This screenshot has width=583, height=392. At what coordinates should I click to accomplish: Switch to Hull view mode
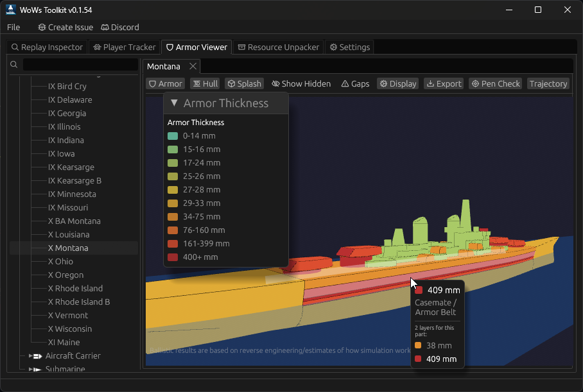pos(204,83)
